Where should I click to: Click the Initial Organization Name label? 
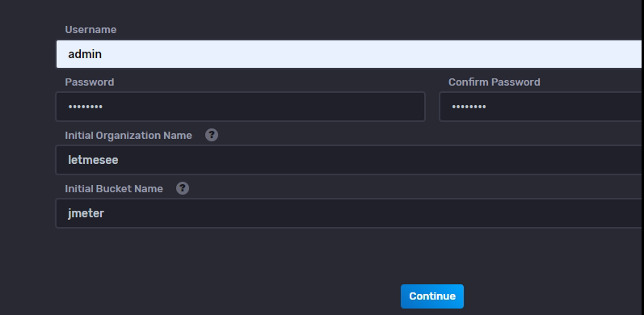128,136
